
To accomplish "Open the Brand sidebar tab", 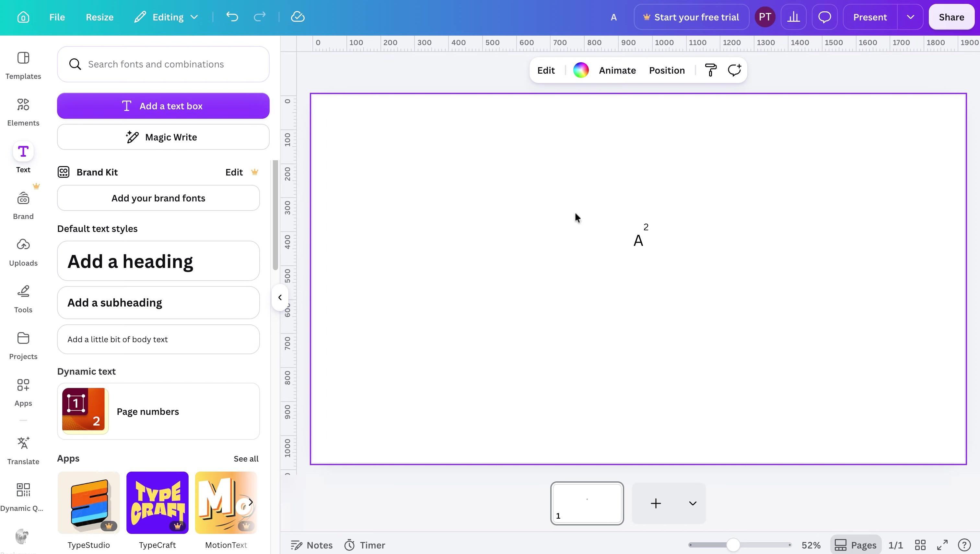I will click(x=23, y=206).
